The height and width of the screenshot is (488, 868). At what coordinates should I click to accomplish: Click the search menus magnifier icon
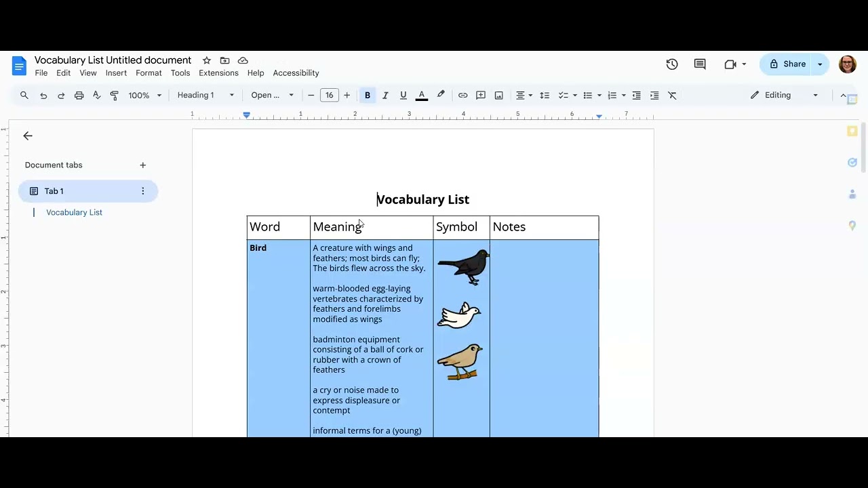tap(24, 96)
